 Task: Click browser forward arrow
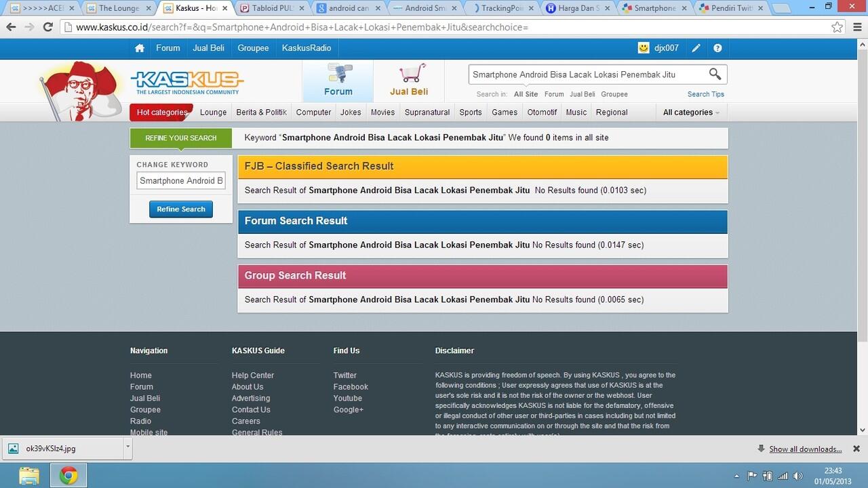pos(29,27)
